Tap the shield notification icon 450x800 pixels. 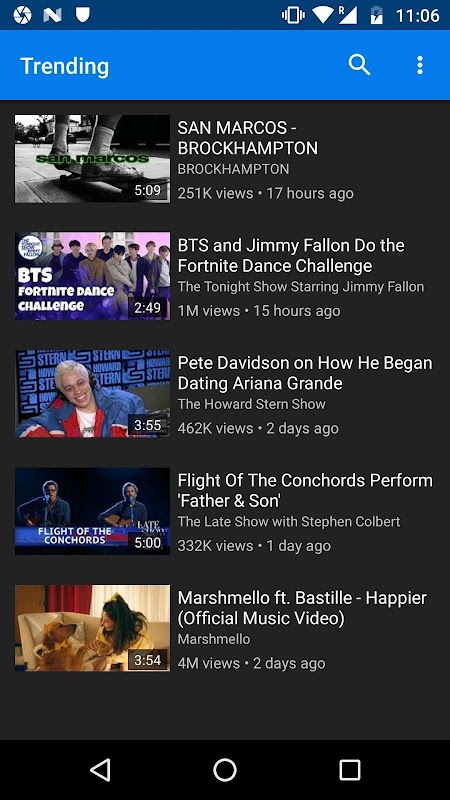pyautogui.click(x=83, y=14)
